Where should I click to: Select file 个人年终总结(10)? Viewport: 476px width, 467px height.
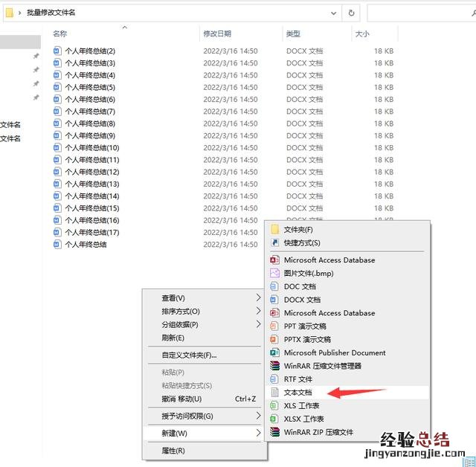click(x=92, y=148)
